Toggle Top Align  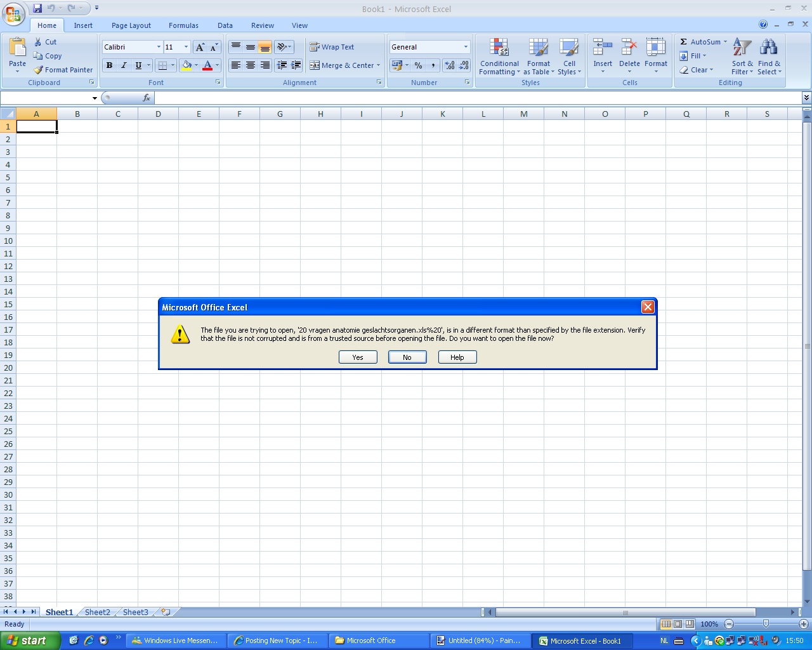[x=236, y=47]
